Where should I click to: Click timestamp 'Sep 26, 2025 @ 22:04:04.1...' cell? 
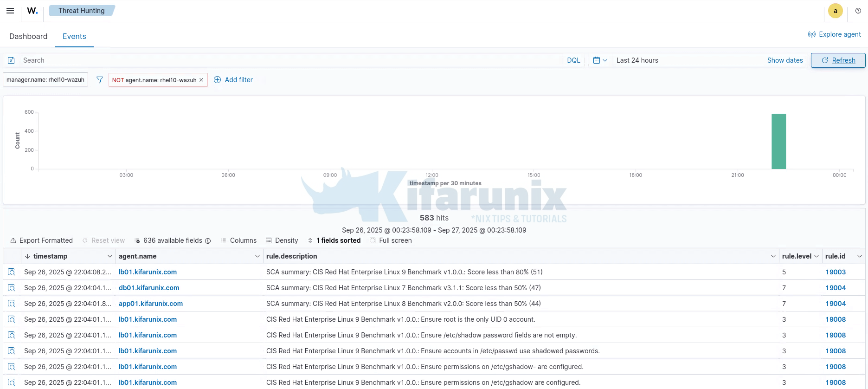(68, 288)
